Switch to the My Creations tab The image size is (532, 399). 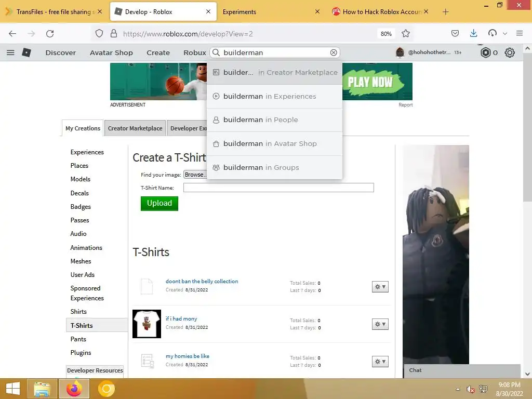tap(83, 128)
